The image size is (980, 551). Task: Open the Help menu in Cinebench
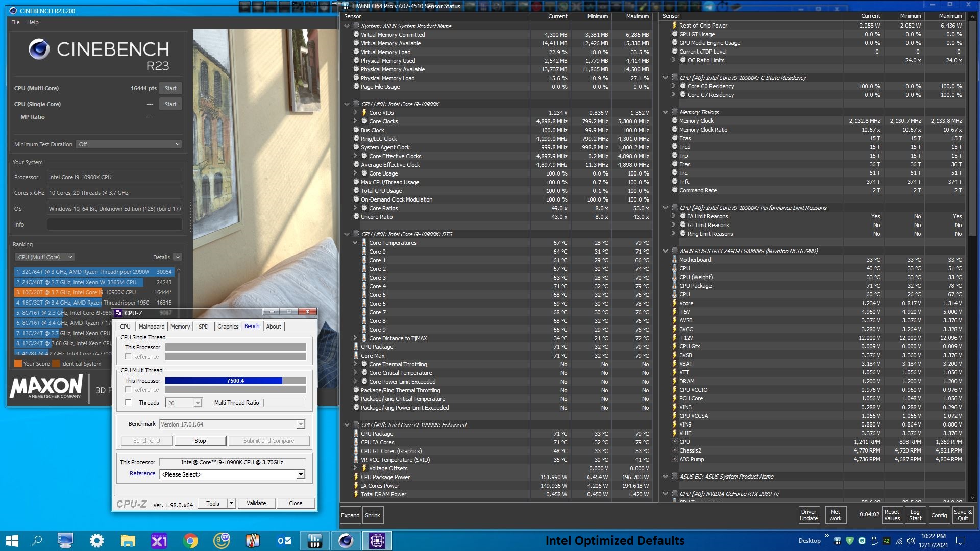(33, 22)
